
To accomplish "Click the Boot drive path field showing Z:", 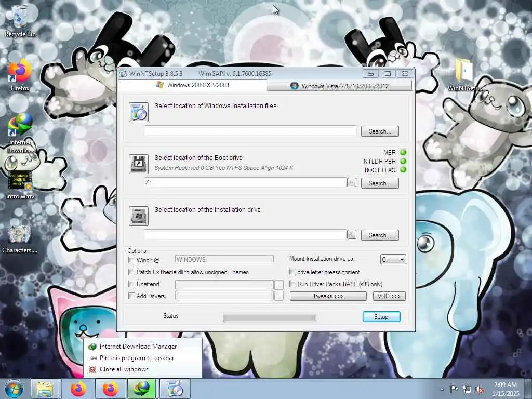I will coord(245,182).
